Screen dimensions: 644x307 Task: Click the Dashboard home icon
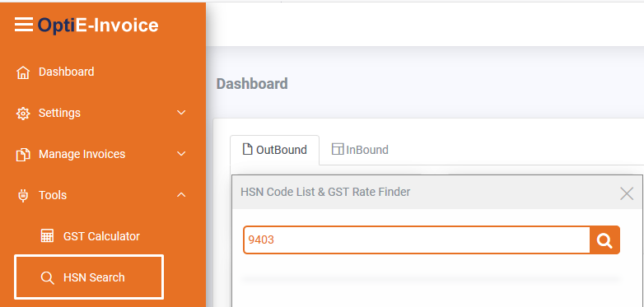click(x=23, y=72)
